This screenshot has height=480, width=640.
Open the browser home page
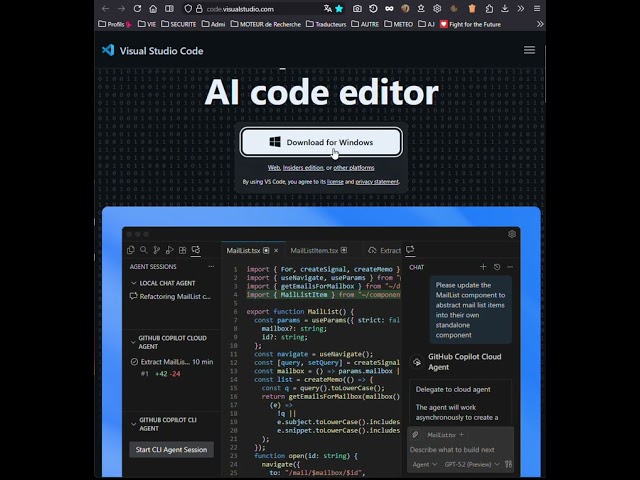[x=153, y=9]
